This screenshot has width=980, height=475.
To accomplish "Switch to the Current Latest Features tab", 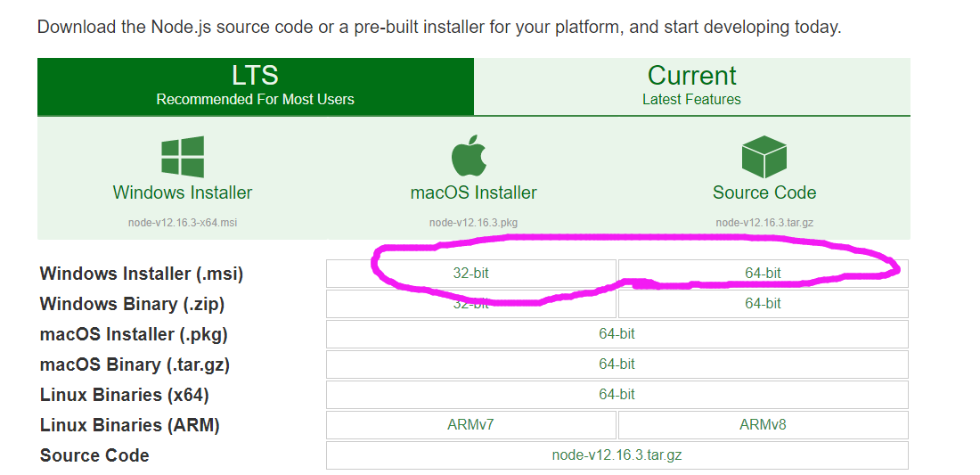I will coord(691,86).
